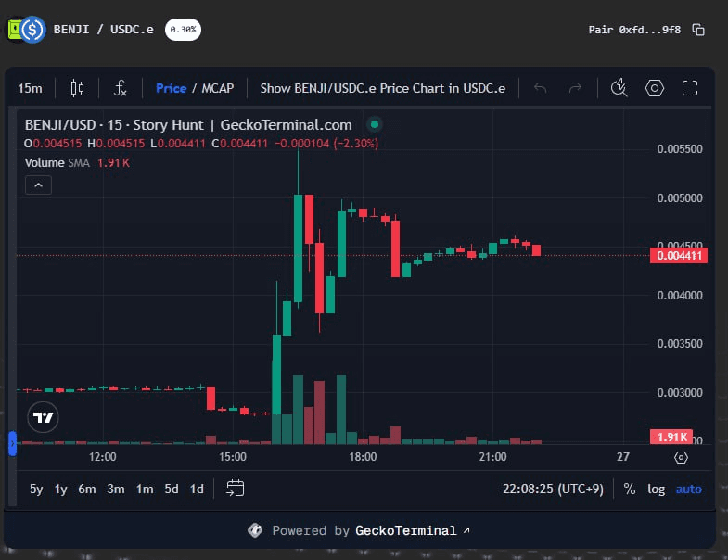Select the 1y date range
Image resolution: width=728 pixels, height=560 pixels.
pyautogui.click(x=61, y=489)
